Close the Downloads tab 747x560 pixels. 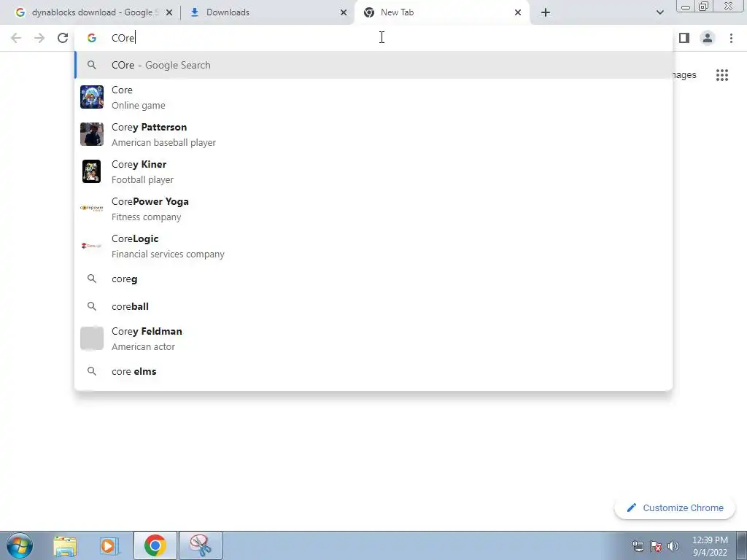click(x=344, y=12)
